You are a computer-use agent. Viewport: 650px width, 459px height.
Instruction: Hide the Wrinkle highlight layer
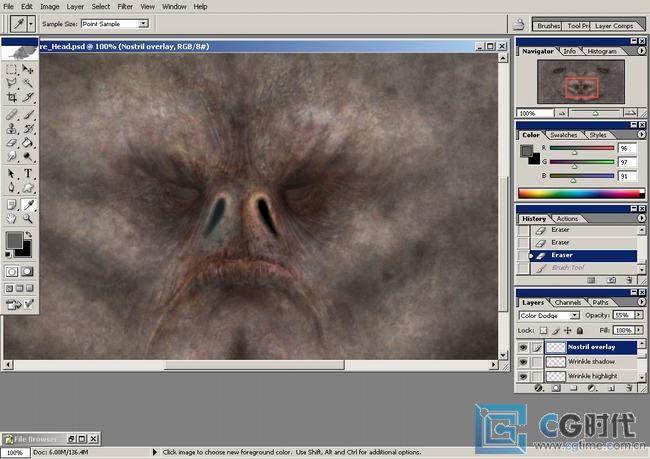523,376
